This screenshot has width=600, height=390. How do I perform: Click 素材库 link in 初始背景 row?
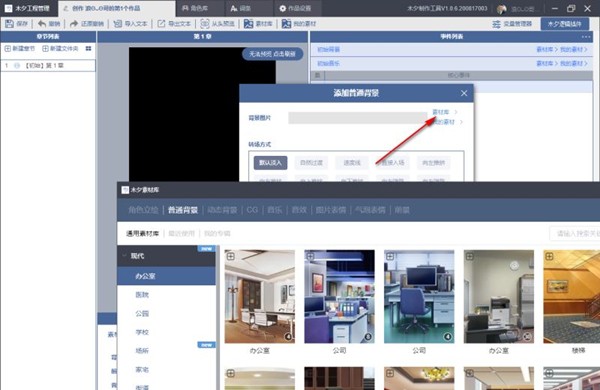pos(545,49)
